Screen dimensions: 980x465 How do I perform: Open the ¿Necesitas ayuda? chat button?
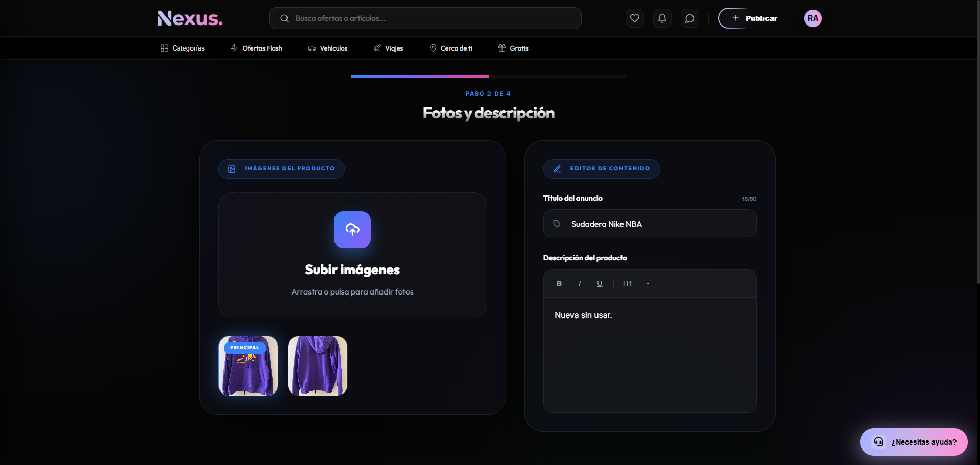(x=914, y=442)
